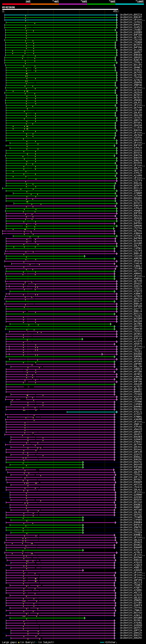Click the UniRef100_Q0J265 label
Viewport: 146px width, 644px height.
coord(131,50)
